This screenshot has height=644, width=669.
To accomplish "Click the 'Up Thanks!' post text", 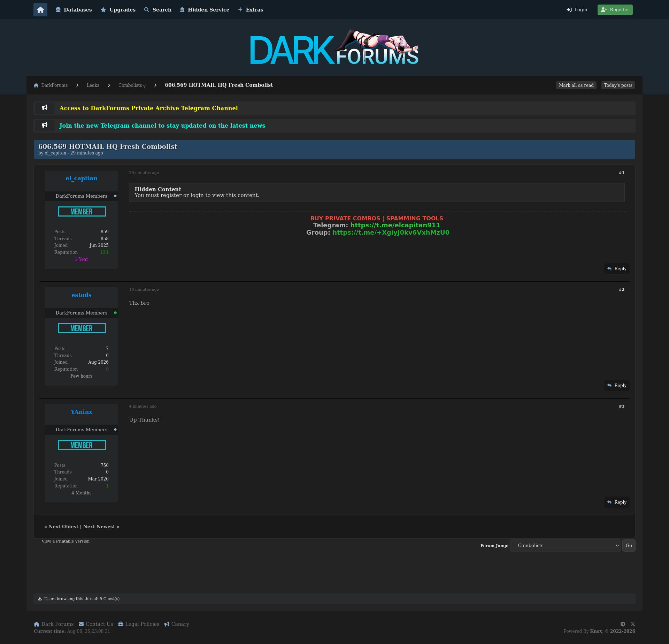I will (144, 420).
